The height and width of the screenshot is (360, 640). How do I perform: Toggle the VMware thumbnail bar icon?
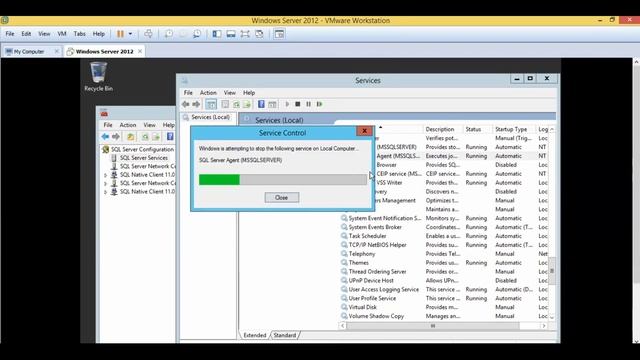click(x=231, y=34)
